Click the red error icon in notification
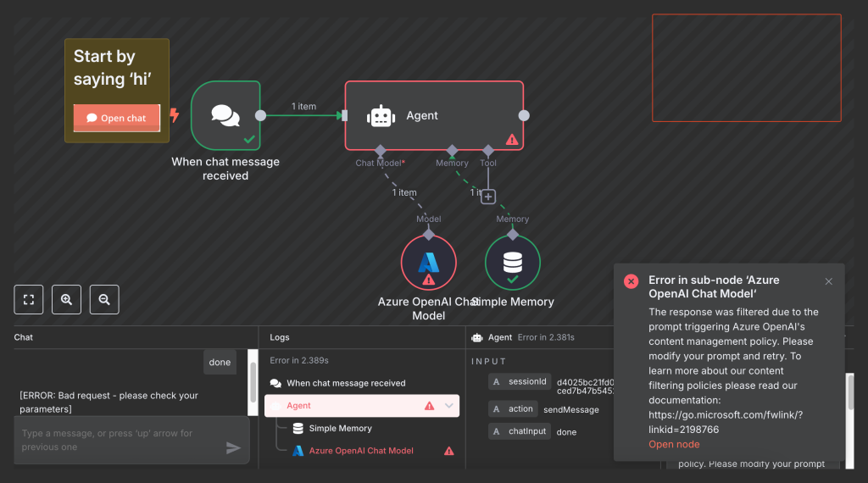 (x=631, y=281)
